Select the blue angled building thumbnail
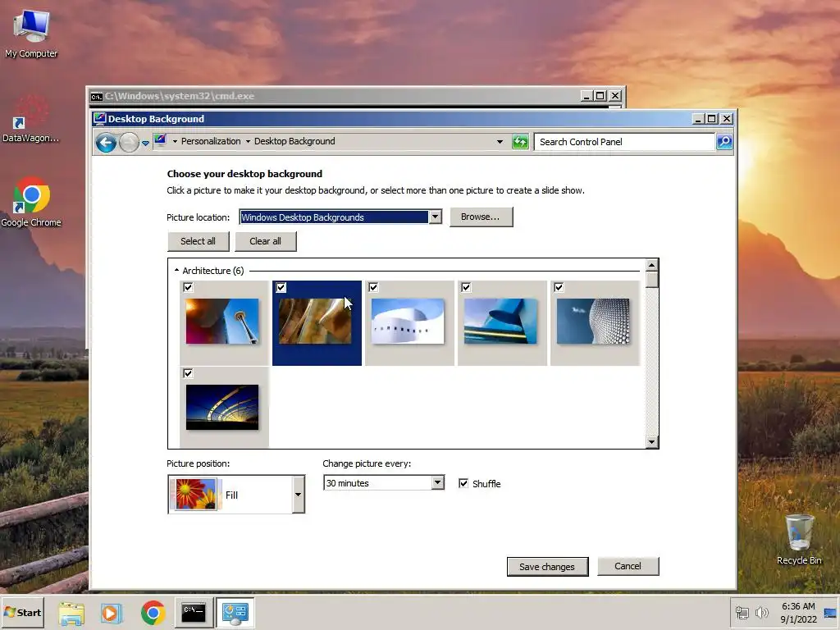This screenshot has height=630, width=840. click(x=500, y=322)
